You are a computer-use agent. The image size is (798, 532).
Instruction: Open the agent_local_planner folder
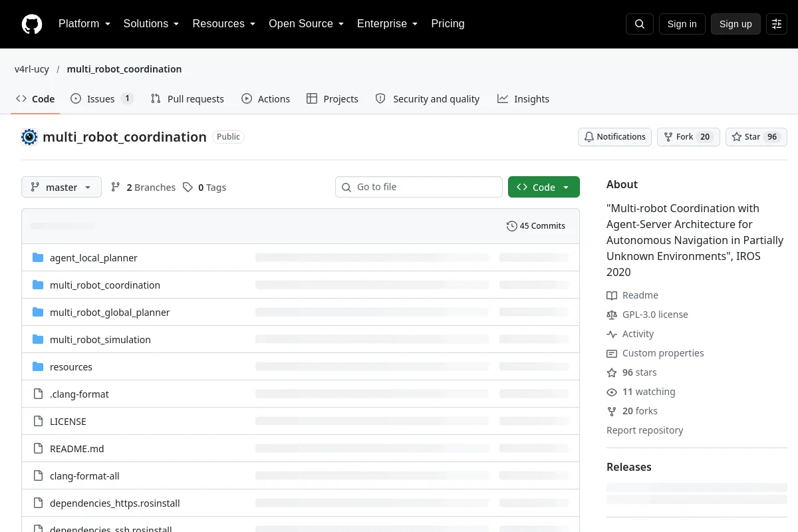pyautogui.click(x=94, y=258)
